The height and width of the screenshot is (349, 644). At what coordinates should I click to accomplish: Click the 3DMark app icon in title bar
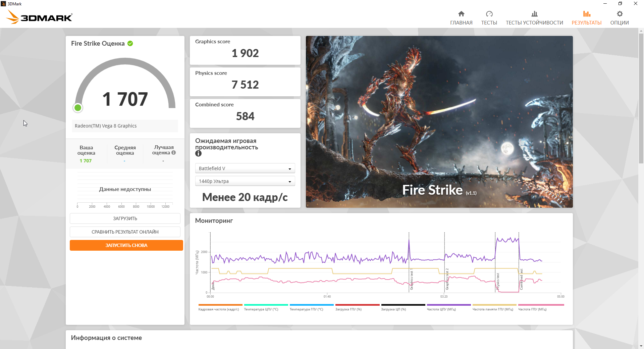[3, 4]
